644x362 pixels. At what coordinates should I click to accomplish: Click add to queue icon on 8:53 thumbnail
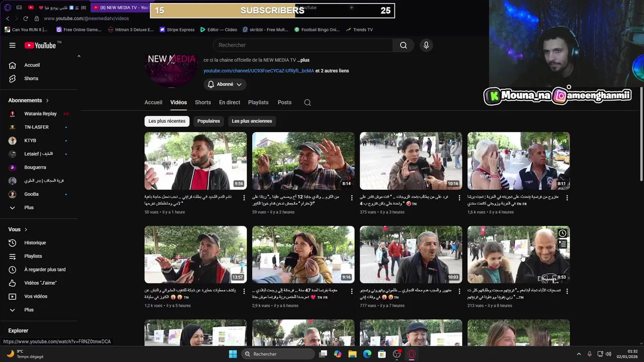coord(562,244)
